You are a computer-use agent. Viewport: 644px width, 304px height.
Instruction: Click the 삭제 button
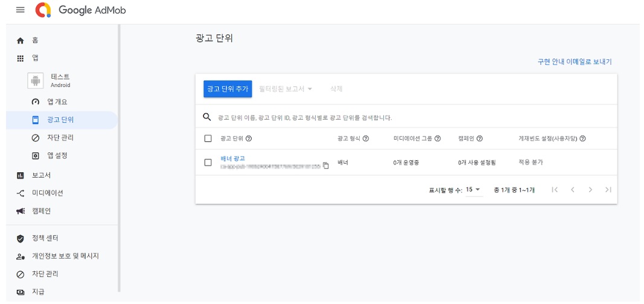pyautogui.click(x=336, y=89)
